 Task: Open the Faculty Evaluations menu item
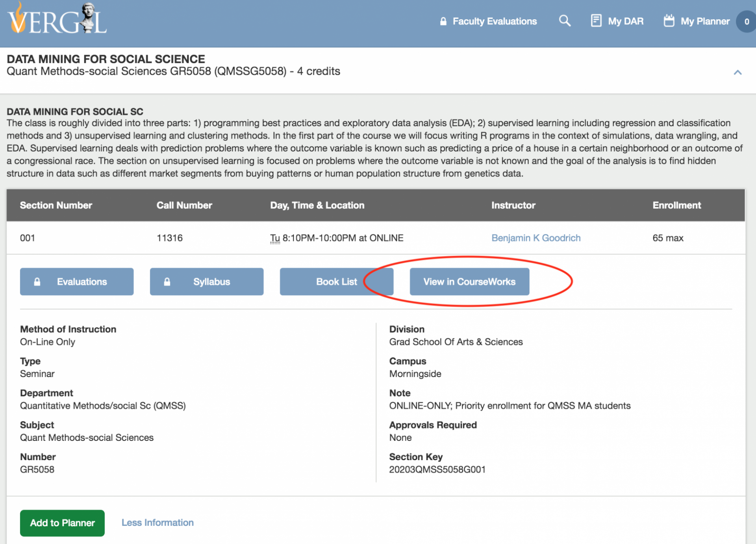495,21
